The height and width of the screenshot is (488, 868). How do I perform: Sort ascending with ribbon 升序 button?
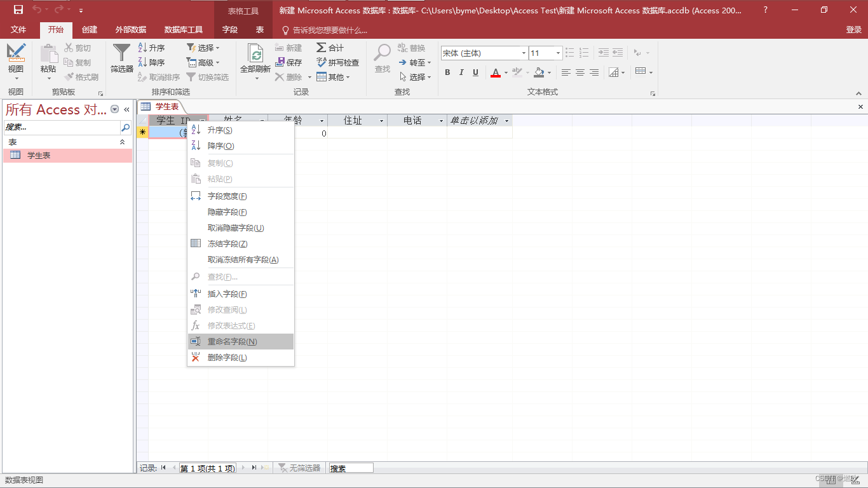(151, 48)
